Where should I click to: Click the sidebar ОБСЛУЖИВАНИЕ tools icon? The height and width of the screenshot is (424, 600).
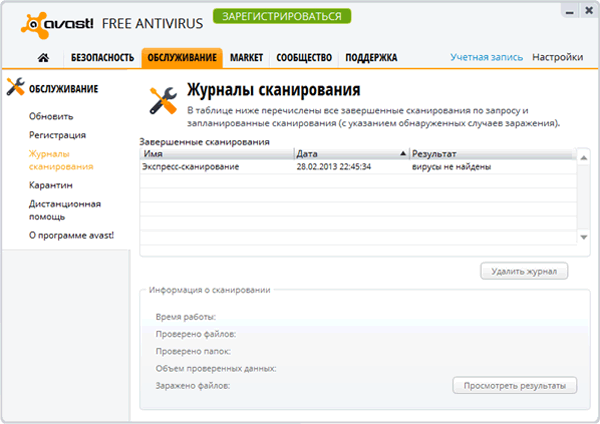pyautogui.click(x=15, y=86)
